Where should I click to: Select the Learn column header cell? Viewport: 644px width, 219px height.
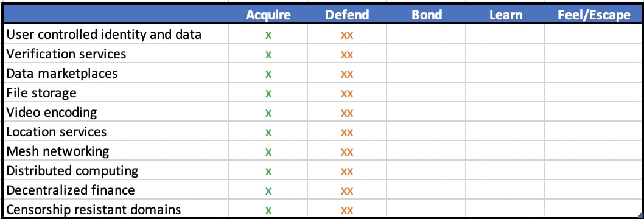(506, 15)
